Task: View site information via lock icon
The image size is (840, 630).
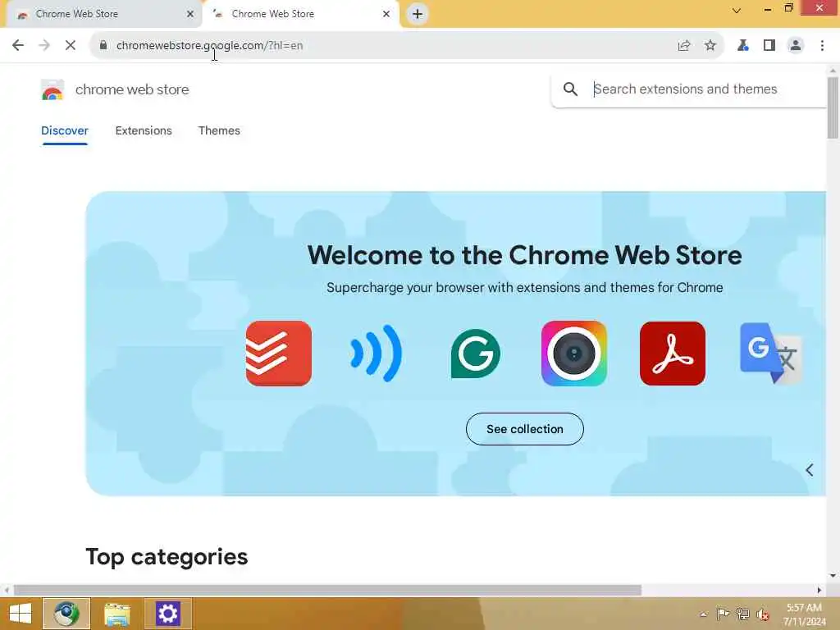Action: click(103, 46)
